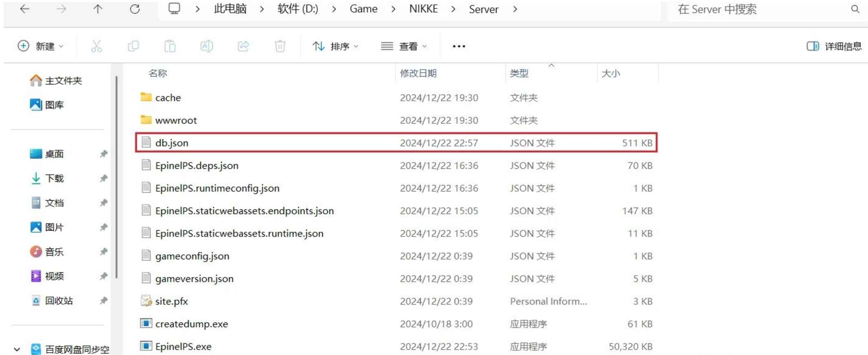Open the See more ellipsis menu
Viewport: 868px width, 355px height.
tap(459, 46)
